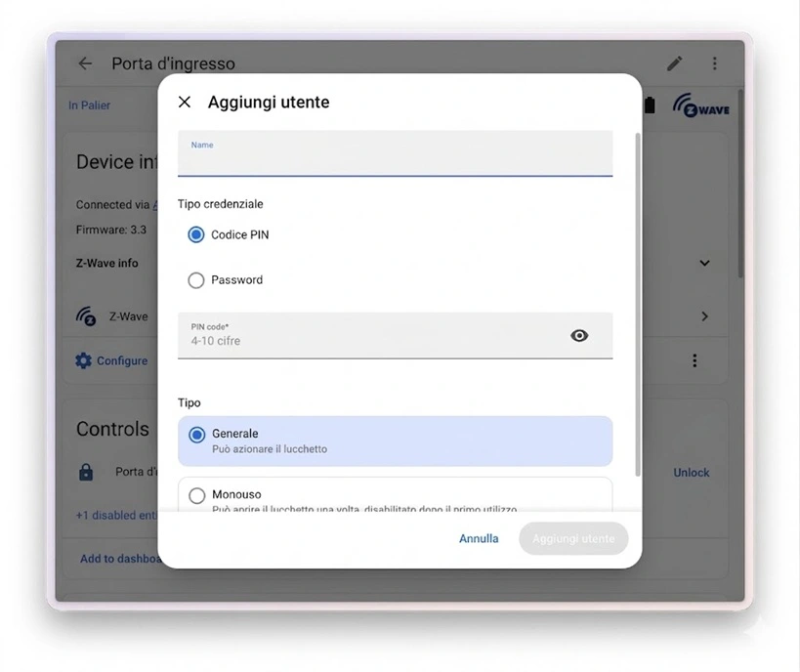Click the Firmware: 3.3 text

111,230
